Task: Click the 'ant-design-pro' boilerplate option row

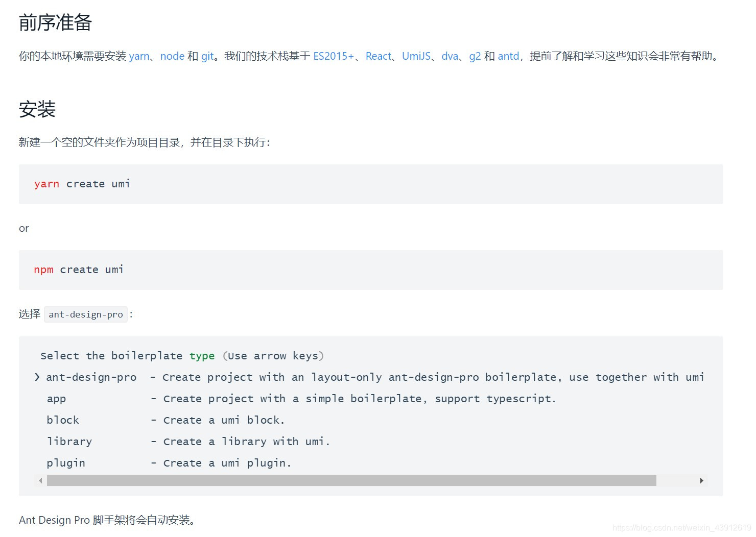Action: [369, 377]
